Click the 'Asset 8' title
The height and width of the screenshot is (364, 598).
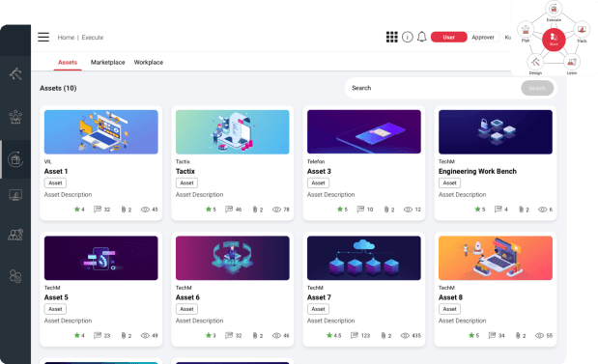point(450,297)
